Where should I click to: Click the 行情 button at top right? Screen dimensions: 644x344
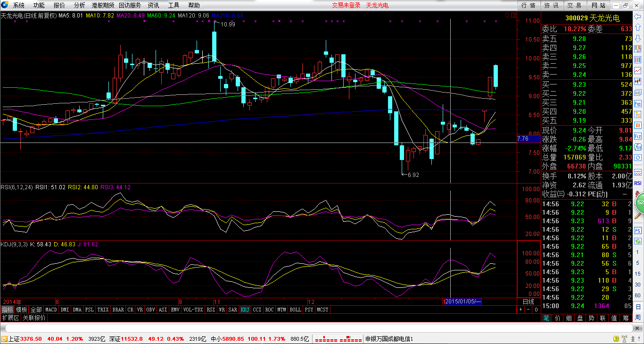tap(529, 5)
